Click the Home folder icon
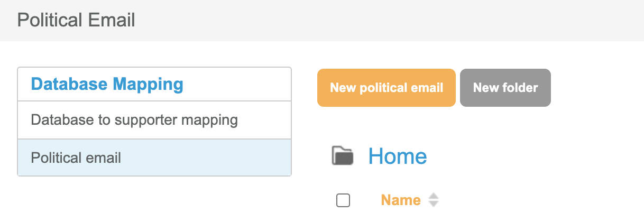 [x=342, y=156]
